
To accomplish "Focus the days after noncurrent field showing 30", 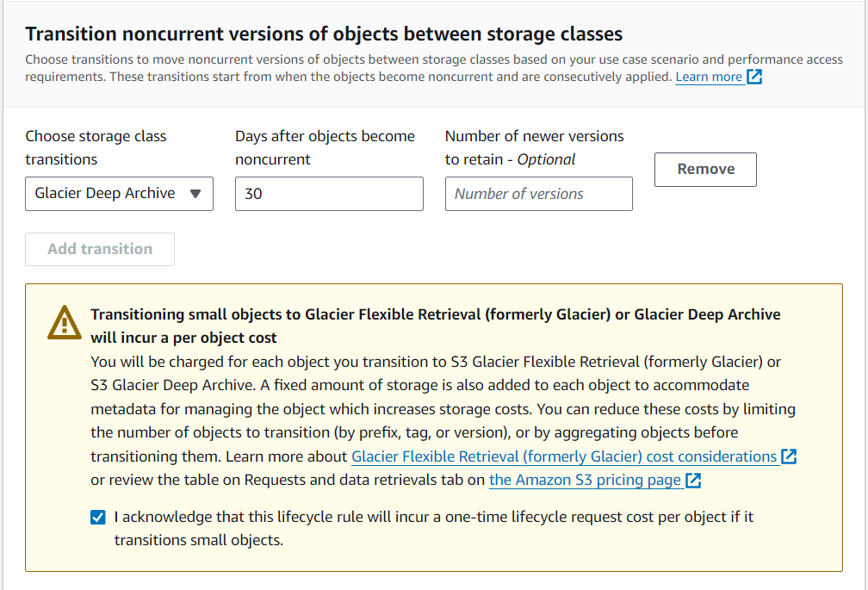I will 329,194.
